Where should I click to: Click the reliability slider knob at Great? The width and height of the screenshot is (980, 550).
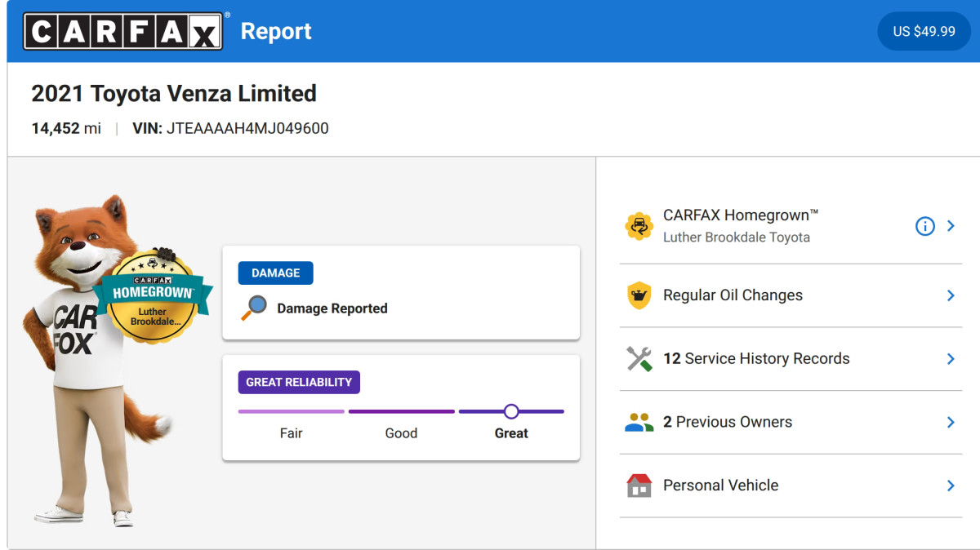(511, 411)
